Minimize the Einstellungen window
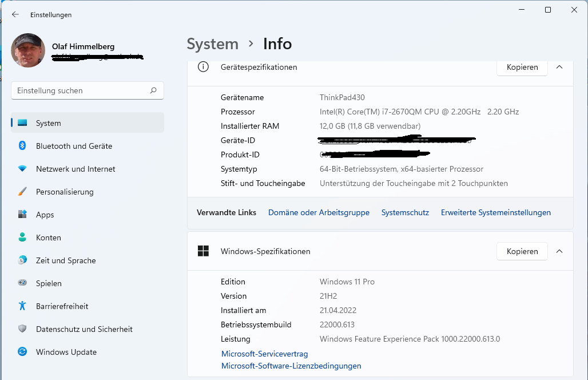The image size is (588, 380). click(x=522, y=10)
